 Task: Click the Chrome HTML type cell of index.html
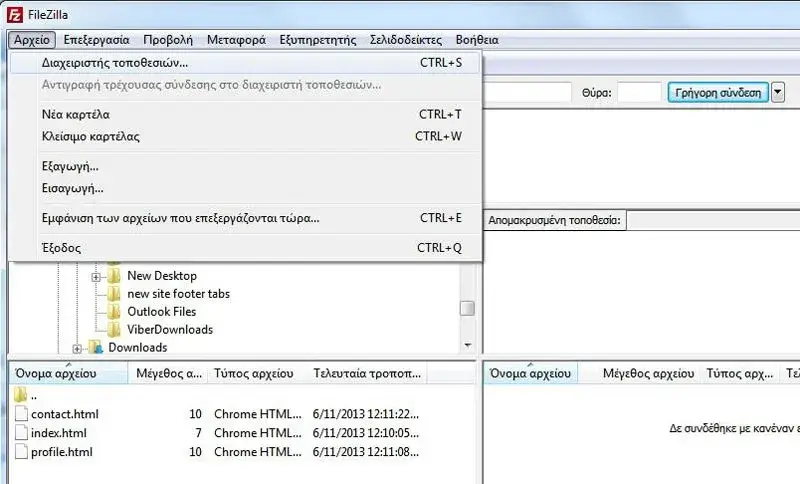[258, 433]
